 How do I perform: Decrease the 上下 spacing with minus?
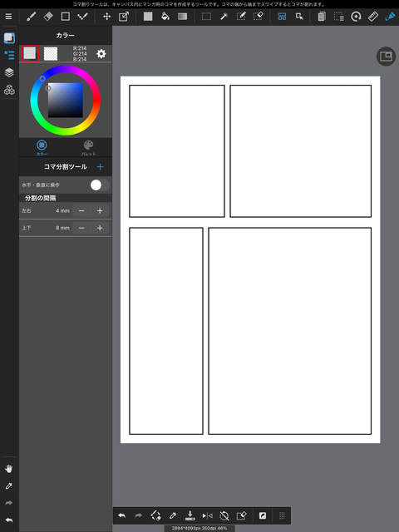[81, 228]
